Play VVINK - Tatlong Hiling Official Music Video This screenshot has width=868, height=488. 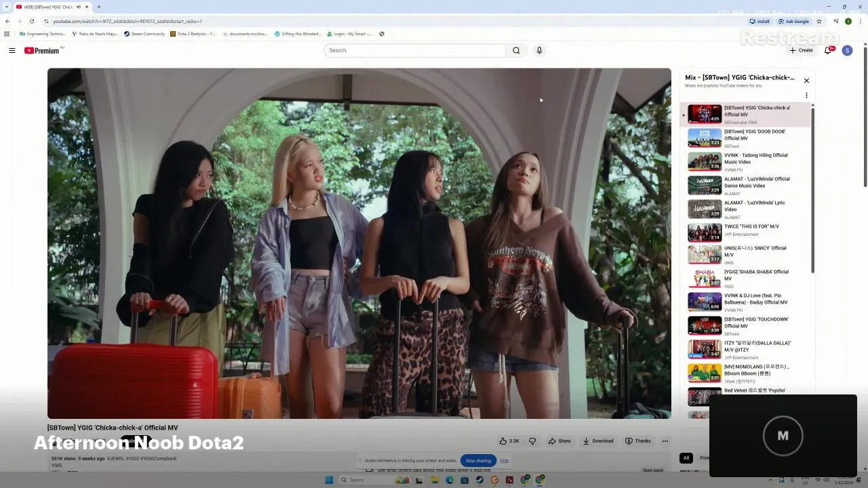tap(746, 161)
